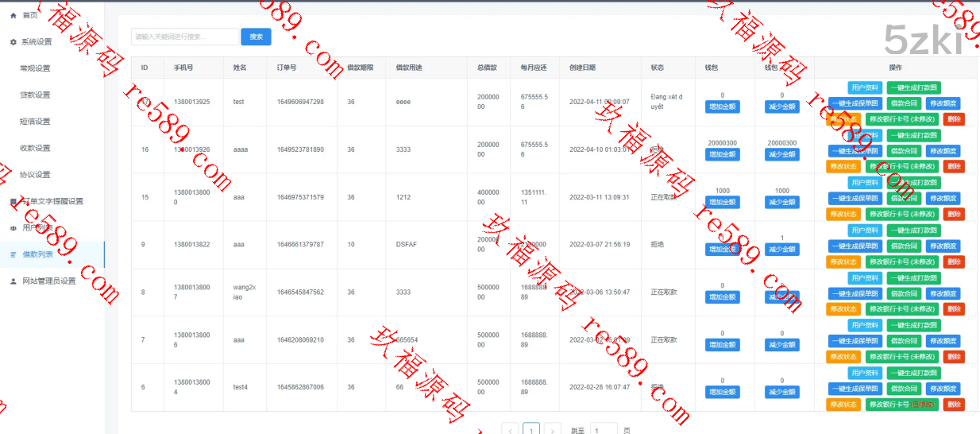Click 增加金额 for order 1649523781890
This screenshot has width=980, height=434.
pos(722,154)
